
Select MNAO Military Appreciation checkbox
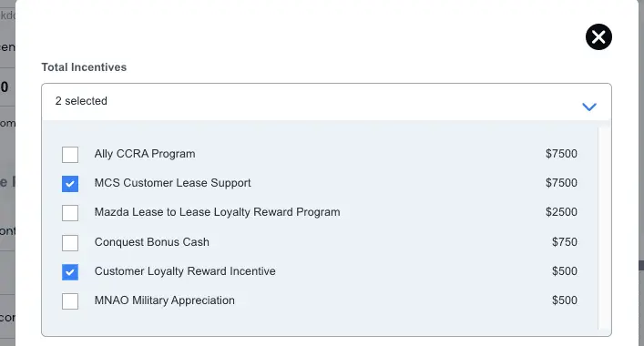pos(70,301)
